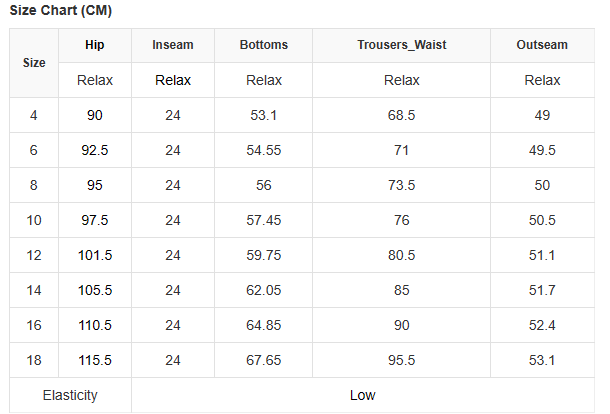The image size is (610, 414).
Task: Select the size 18 row label
Action: 34,360
